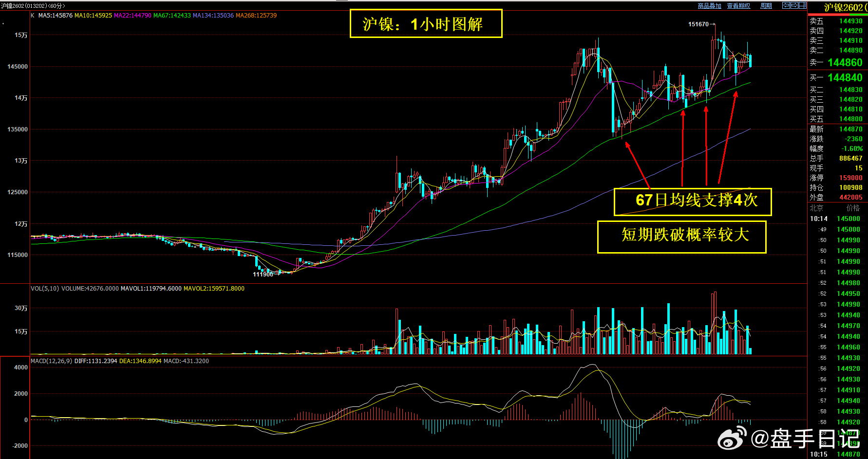
Task: Click the 15万 price axis label
Action: pos(21,35)
